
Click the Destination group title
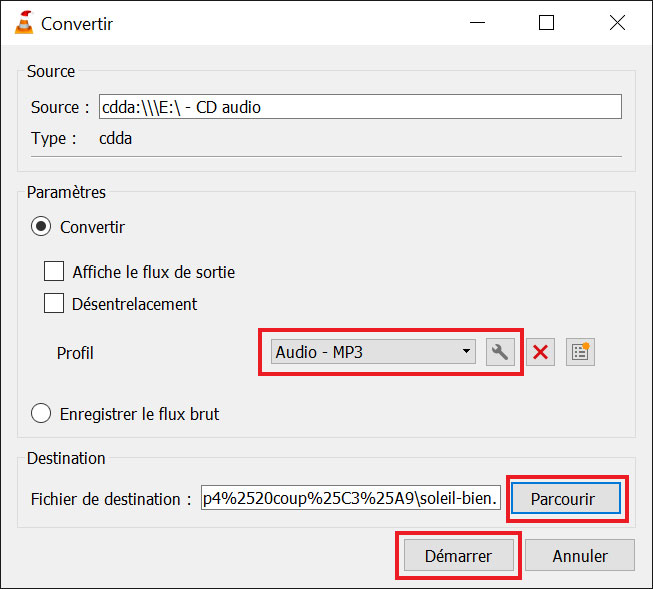(66, 458)
